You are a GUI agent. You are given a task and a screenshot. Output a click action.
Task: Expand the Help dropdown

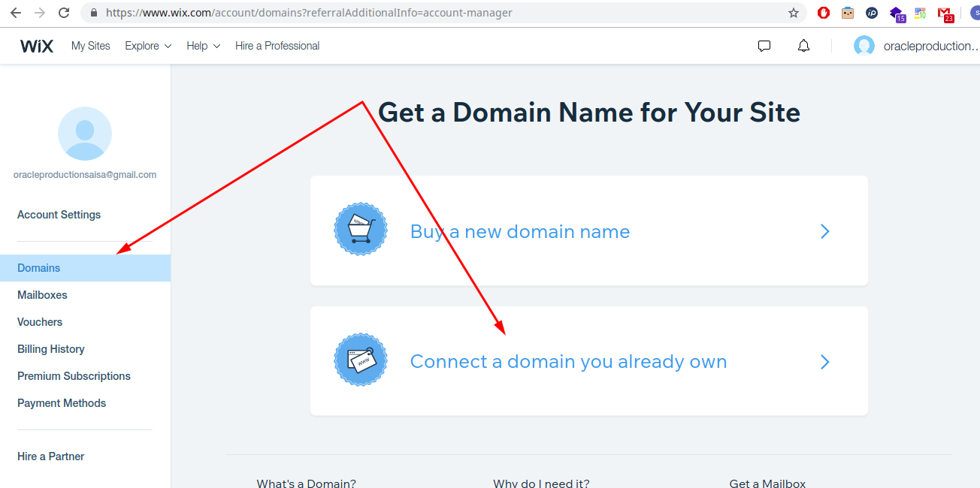click(203, 46)
